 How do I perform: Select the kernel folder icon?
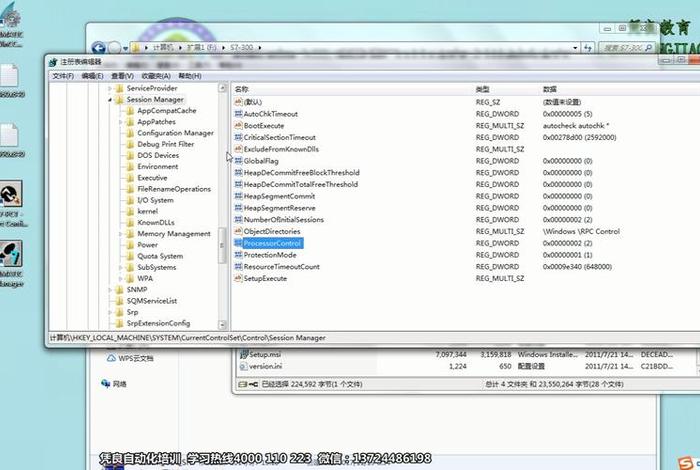pyautogui.click(x=130, y=211)
